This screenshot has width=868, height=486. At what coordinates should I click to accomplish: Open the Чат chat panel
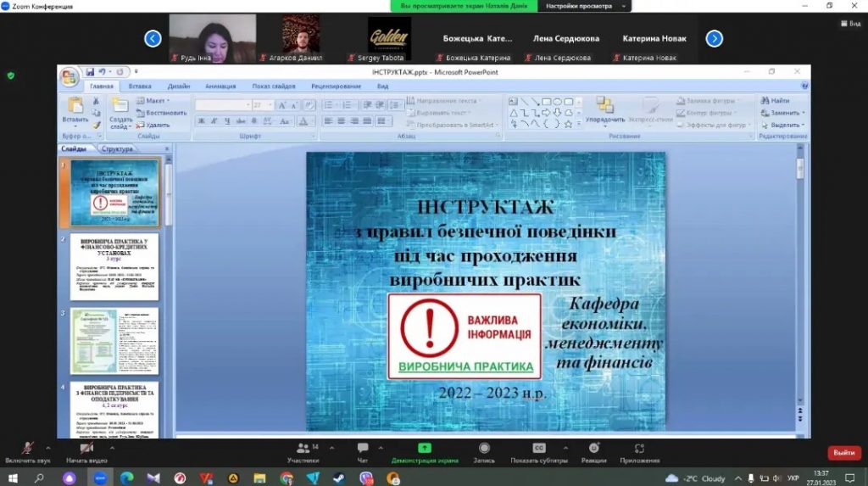[x=363, y=449]
